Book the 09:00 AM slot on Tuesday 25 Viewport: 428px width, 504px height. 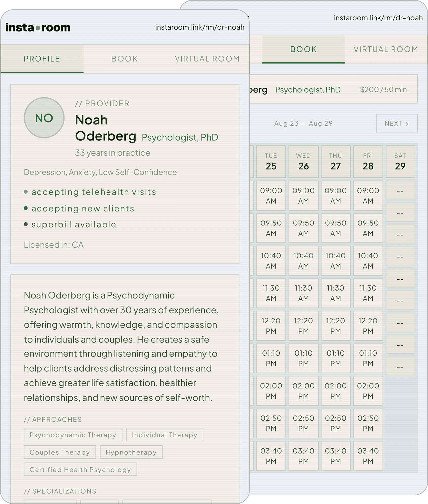coord(271,196)
